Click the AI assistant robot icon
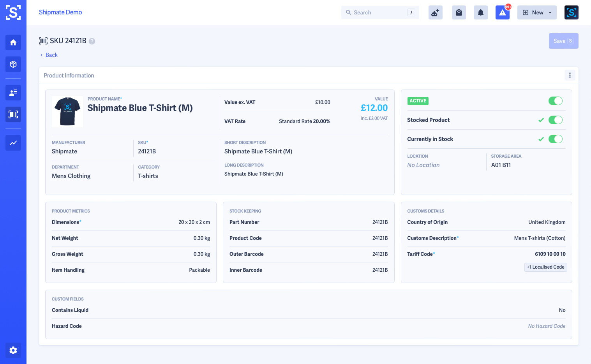 click(436, 12)
